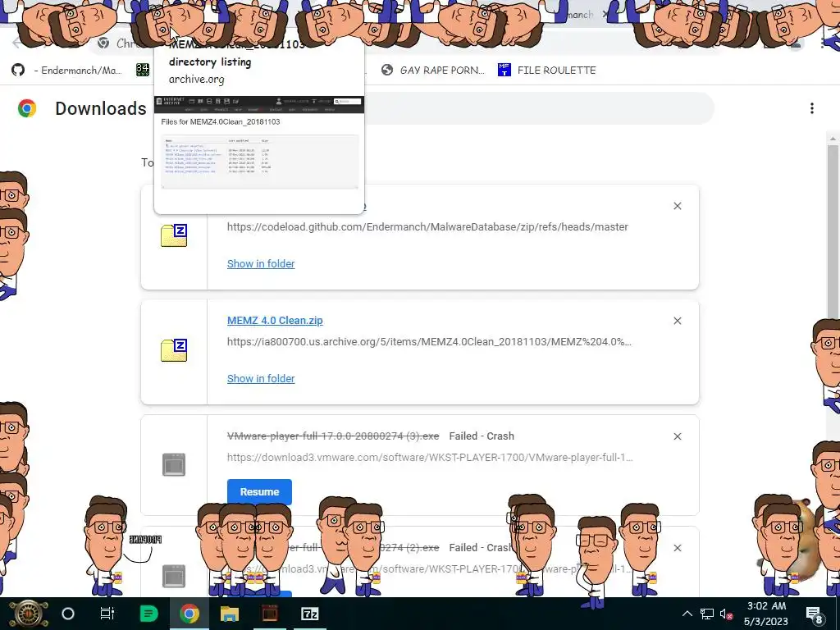Open the FILE ROULETTE bookmark
840x630 pixels.
(547, 71)
